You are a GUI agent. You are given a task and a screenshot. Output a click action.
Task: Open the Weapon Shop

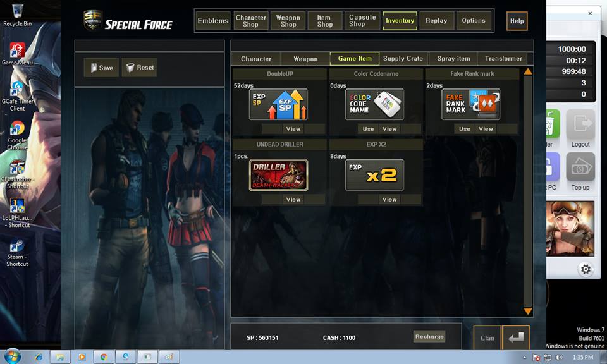288,20
